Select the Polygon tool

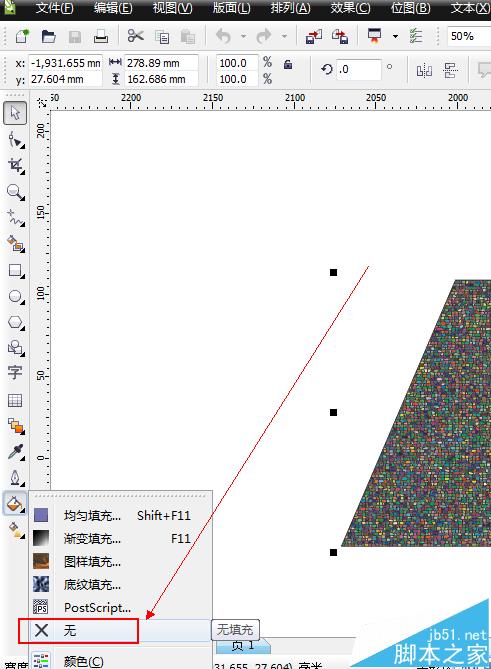click(16, 323)
